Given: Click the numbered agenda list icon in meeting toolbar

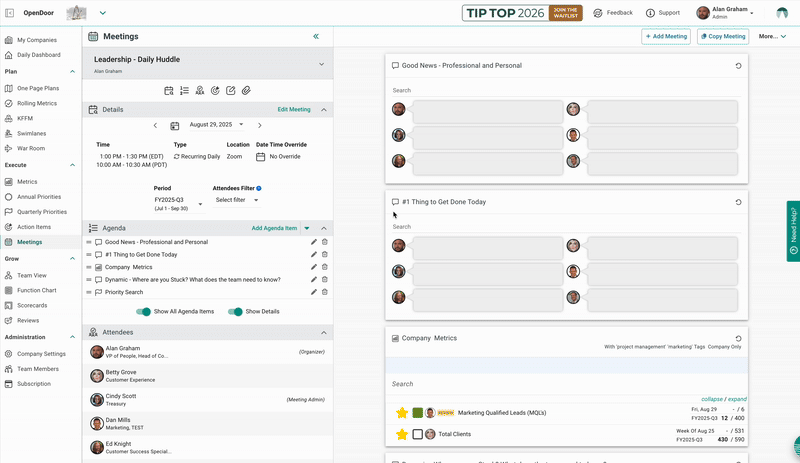Looking at the screenshot, I should tap(184, 91).
